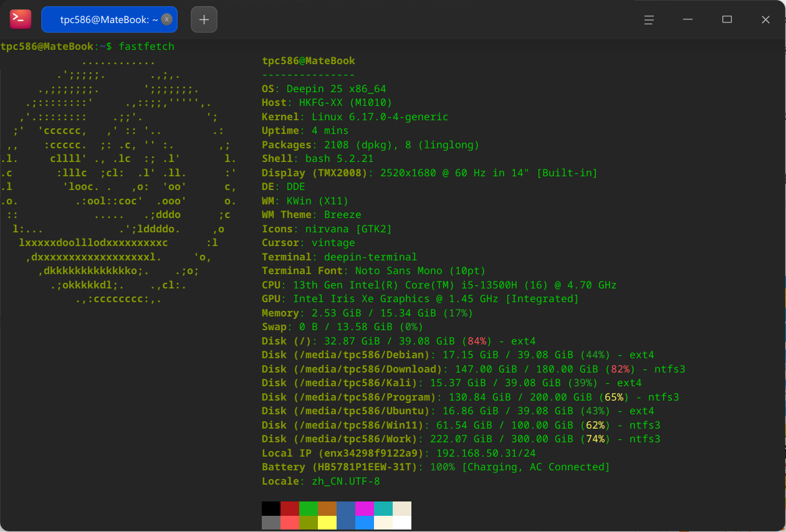Minimize the terminal window
The height and width of the screenshot is (532, 786).
688,20
